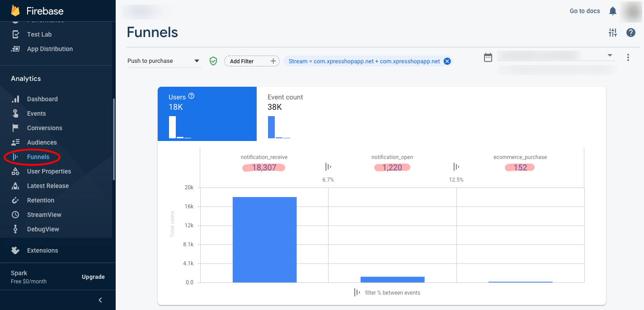Remove the Stream filter chip

click(447, 61)
